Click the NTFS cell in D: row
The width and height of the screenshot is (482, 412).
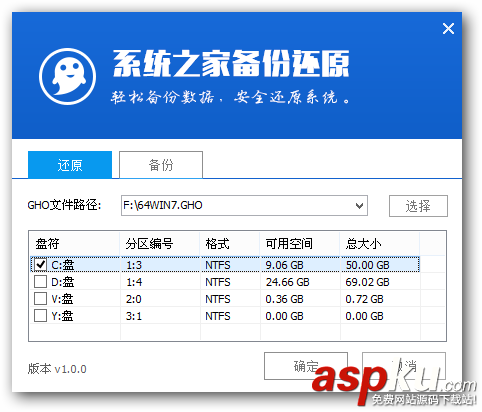[218, 282]
